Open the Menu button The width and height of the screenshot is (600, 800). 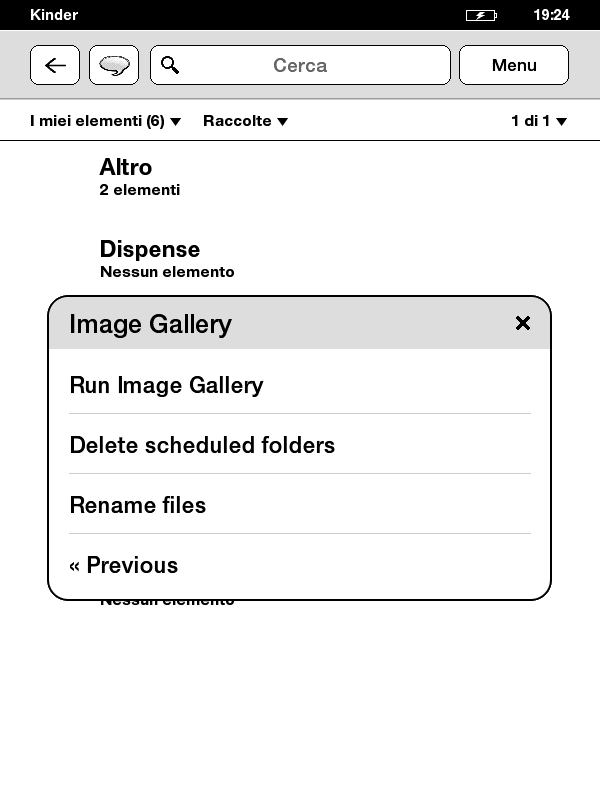[x=514, y=66]
